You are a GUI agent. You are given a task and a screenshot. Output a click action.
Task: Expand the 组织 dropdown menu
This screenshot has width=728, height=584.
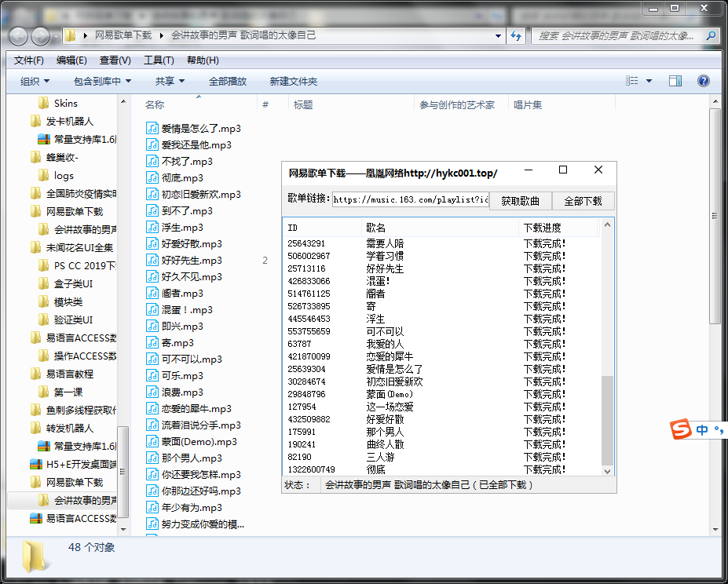pos(35,81)
